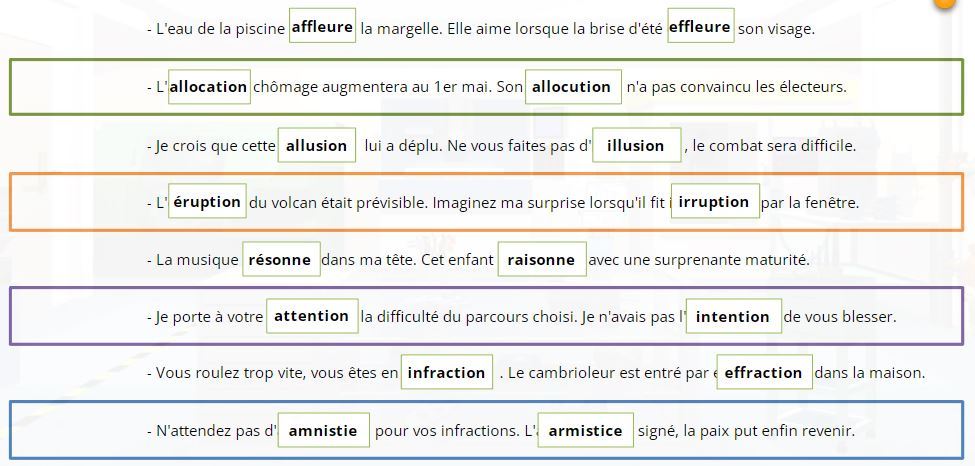Click the 'éruption' word box
Viewport: 975px width, 466px height.
tap(207, 201)
